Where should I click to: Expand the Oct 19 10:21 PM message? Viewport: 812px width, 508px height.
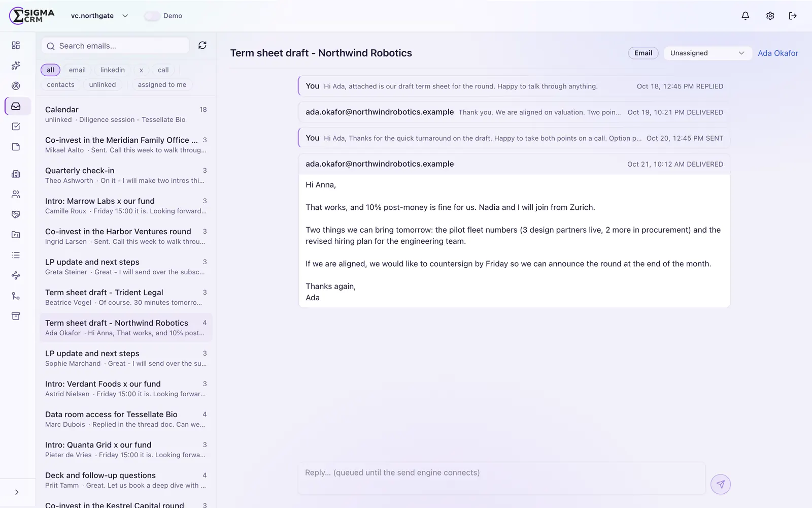[514, 112]
